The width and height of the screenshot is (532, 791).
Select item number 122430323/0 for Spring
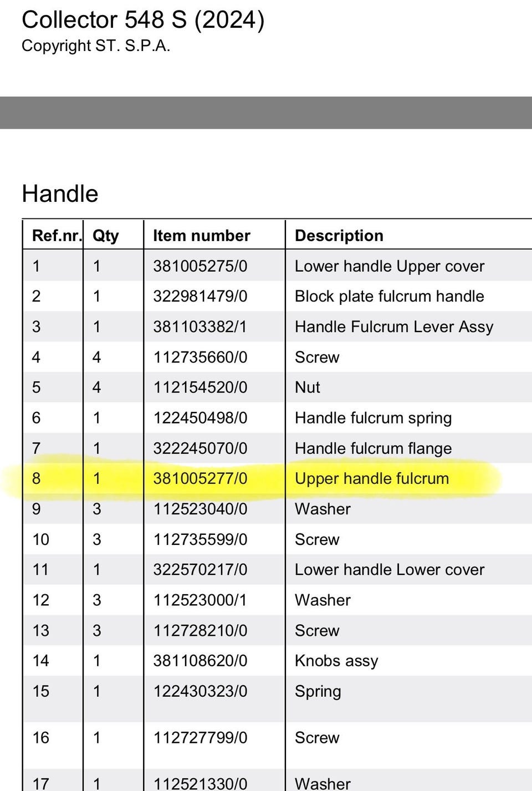pos(200,691)
